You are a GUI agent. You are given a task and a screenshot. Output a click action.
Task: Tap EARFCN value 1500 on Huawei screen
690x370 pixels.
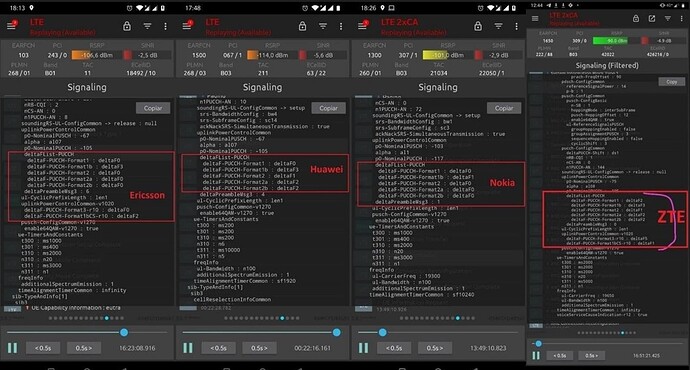coord(198,55)
